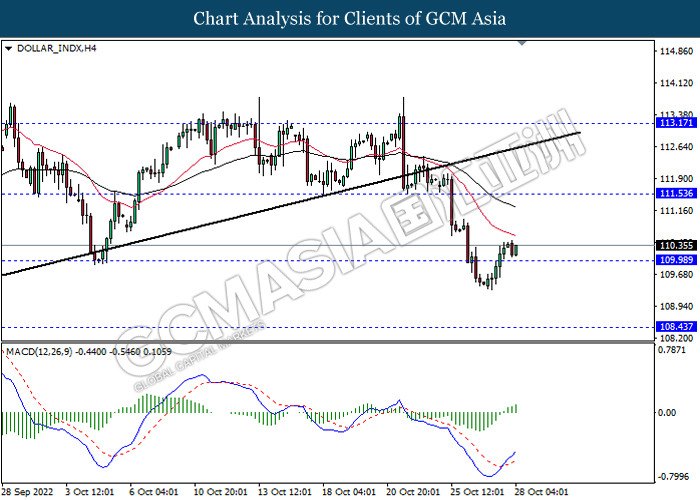Image resolution: width=700 pixels, height=500 pixels.
Task: Click the current price label 110.355
Action: [676, 245]
